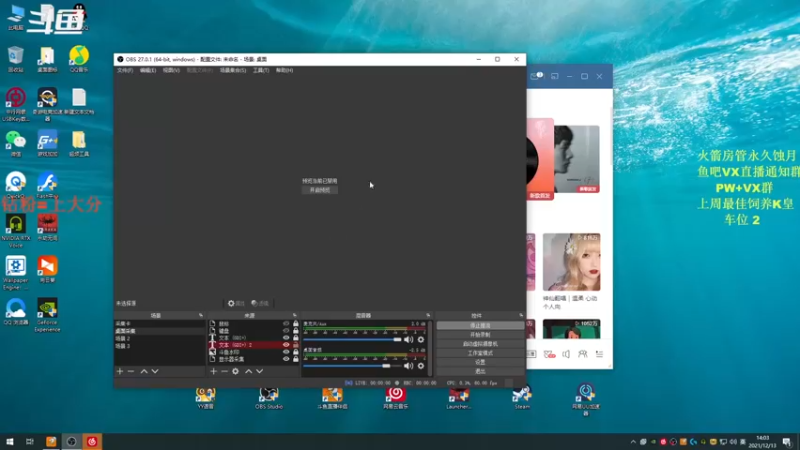Viewport: 800px width, 450px height.
Task: Open the 工具(T) menu
Action: point(261,70)
